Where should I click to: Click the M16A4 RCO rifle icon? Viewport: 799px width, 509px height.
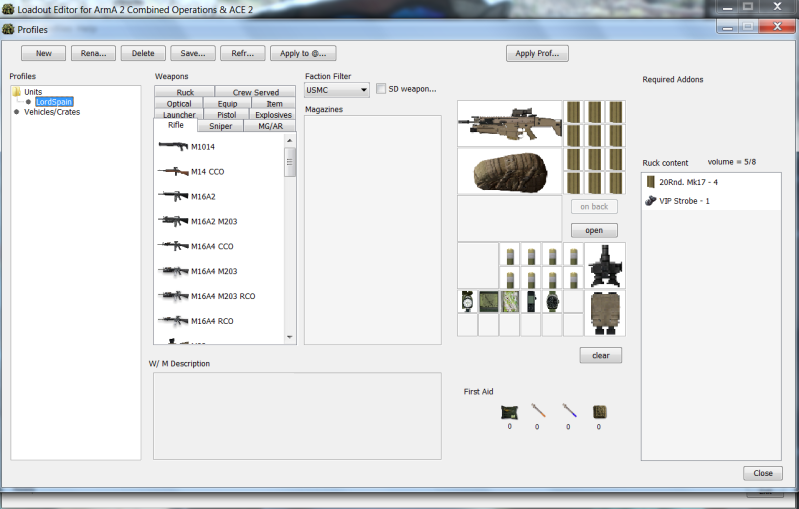coord(173,320)
